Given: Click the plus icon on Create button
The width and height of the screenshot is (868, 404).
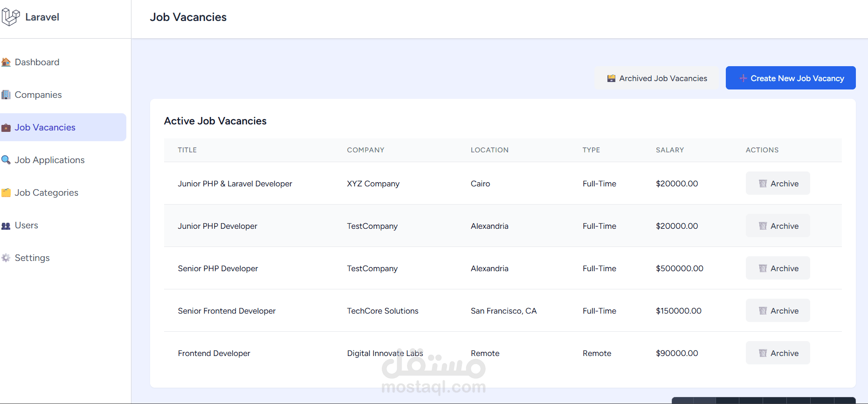Looking at the screenshot, I should pyautogui.click(x=743, y=78).
